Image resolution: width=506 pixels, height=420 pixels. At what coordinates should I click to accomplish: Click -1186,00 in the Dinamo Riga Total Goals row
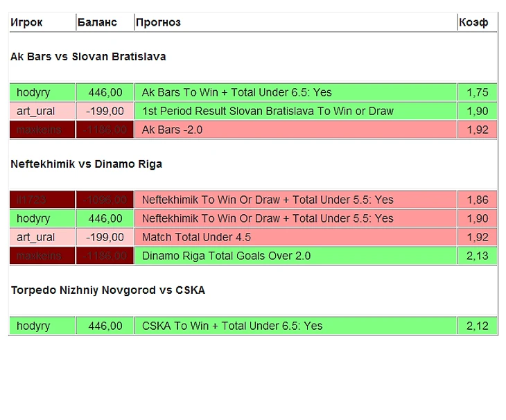tap(105, 256)
